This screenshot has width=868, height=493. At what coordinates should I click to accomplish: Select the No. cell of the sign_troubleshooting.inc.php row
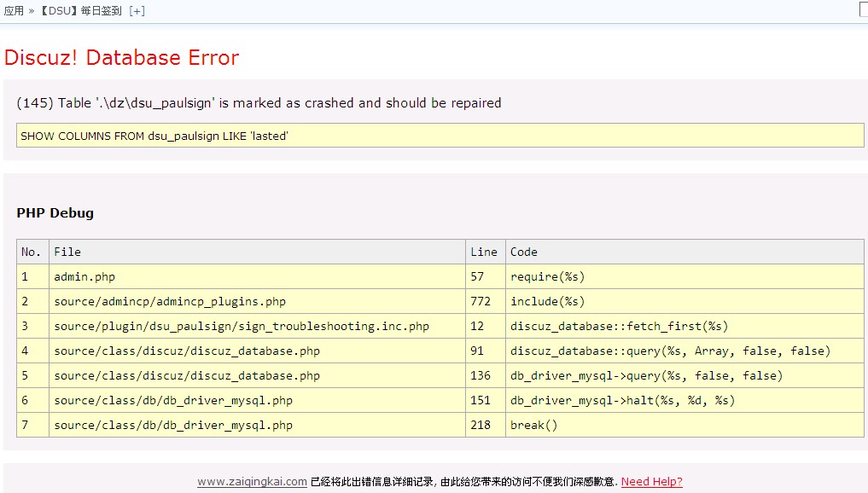pos(32,326)
